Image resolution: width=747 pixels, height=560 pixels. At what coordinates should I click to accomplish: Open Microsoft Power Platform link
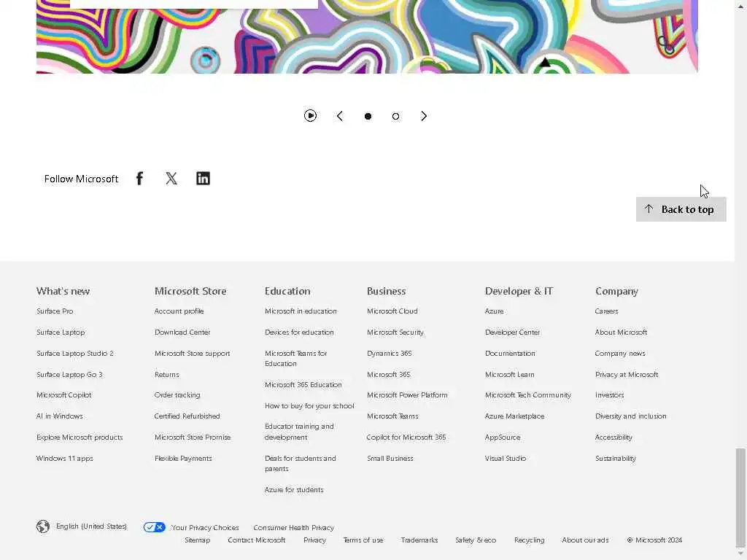click(x=407, y=394)
